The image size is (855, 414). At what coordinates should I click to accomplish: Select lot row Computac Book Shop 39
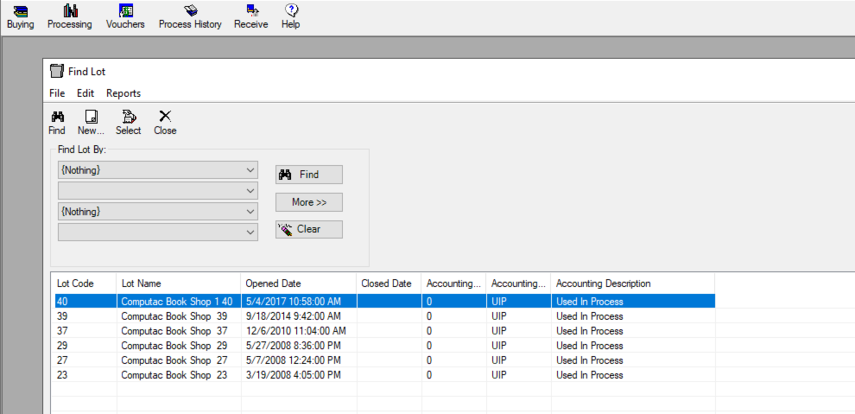[x=385, y=316]
